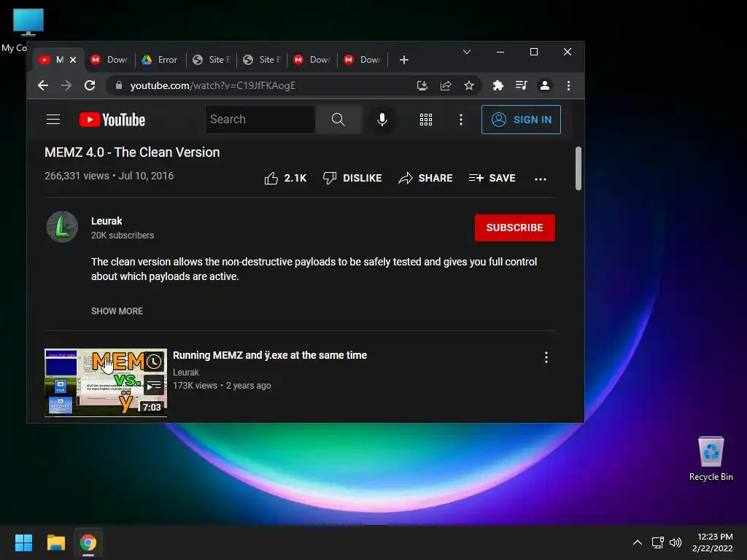747x560 pixels.
Task: Open Leurak channel name link
Action: pyautogui.click(x=107, y=221)
